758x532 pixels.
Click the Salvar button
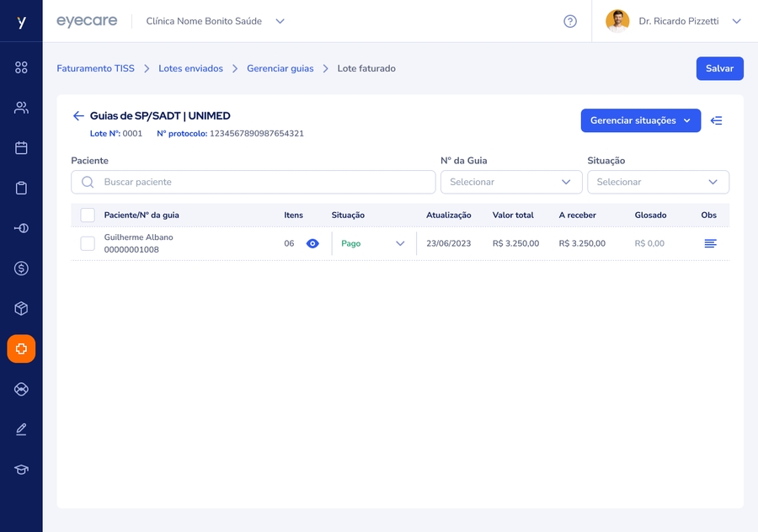[719, 68]
